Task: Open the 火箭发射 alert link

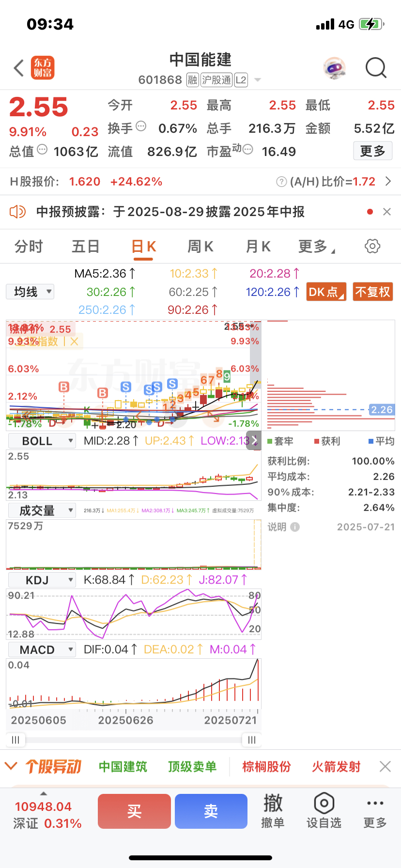Action: 336,767
